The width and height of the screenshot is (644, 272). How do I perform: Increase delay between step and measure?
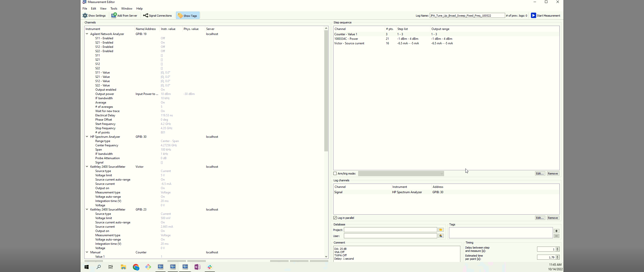click(557, 248)
